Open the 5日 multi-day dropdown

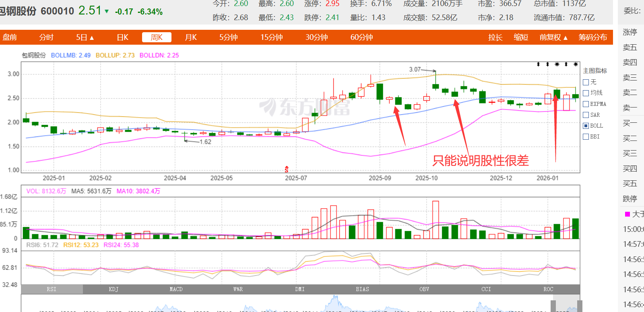[x=85, y=37]
